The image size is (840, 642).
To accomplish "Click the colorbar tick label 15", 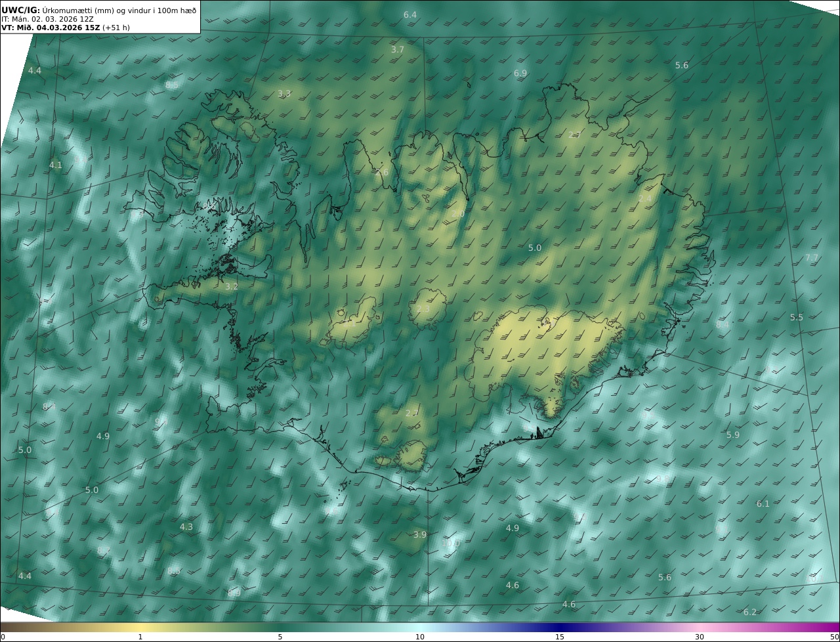I will (560, 637).
